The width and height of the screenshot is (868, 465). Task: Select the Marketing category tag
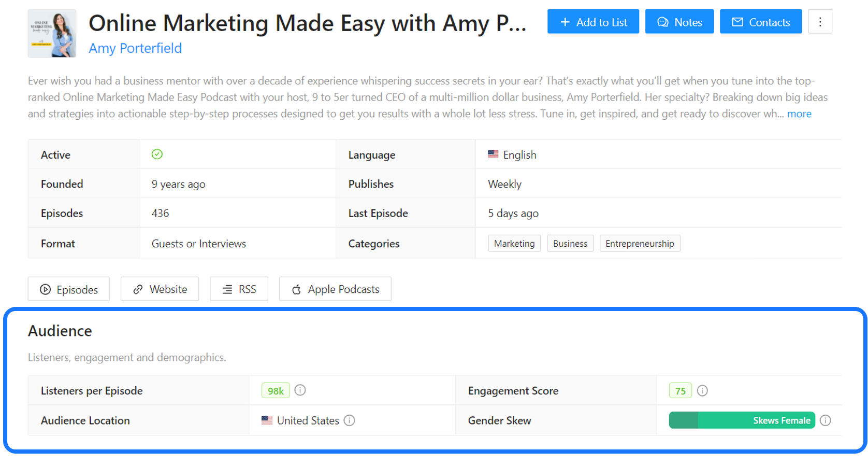(x=514, y=243)
